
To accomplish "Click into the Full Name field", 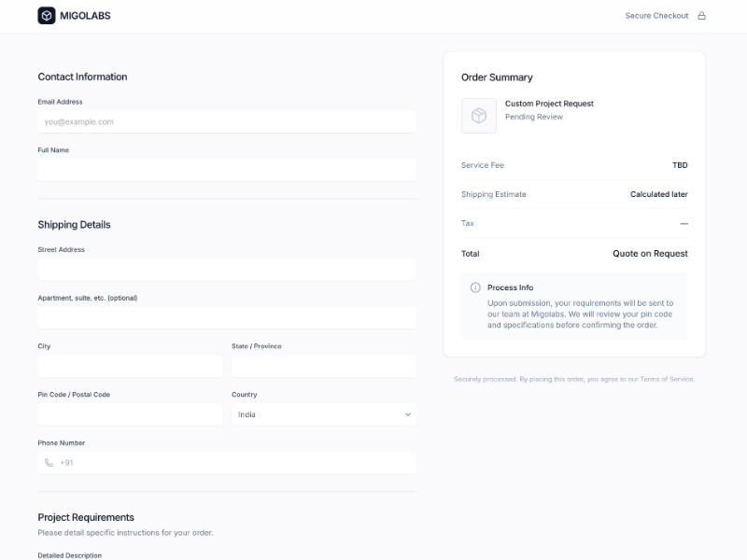I will point(227,170).
